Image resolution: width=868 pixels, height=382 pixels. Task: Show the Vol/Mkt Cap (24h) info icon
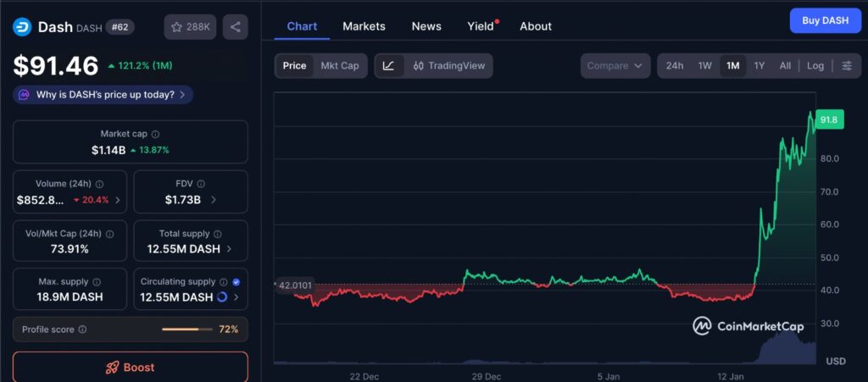click(109, 234)
